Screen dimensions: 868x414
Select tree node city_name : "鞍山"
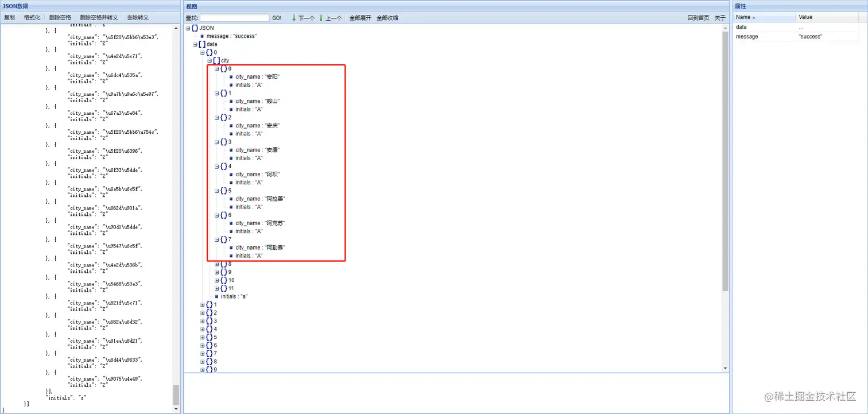pyautogui.click(x=257, y=101)
